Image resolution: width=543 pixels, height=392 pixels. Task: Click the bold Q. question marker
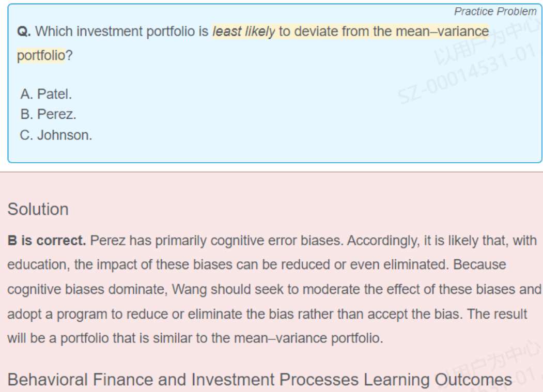point(24,32)
